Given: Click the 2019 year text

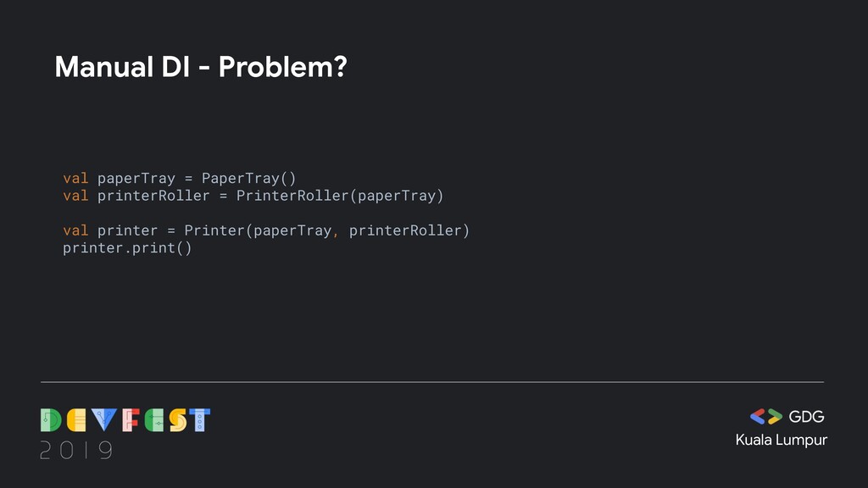Looking at the screenshot, I should pos(76,451).
